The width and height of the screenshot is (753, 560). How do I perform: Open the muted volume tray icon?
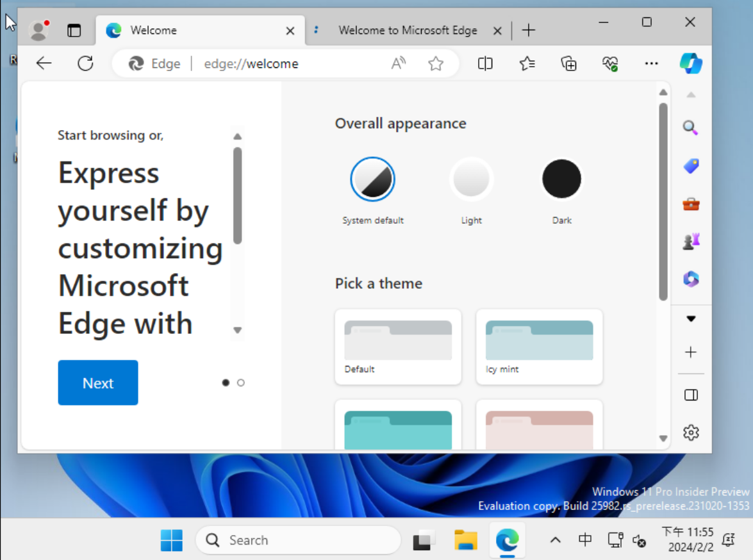pos(639,541)
